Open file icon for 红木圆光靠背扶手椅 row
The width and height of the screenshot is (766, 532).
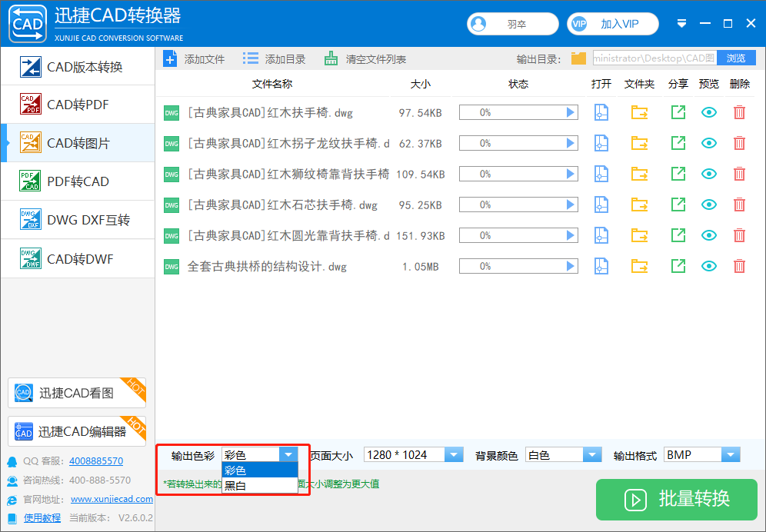(601, 235)
